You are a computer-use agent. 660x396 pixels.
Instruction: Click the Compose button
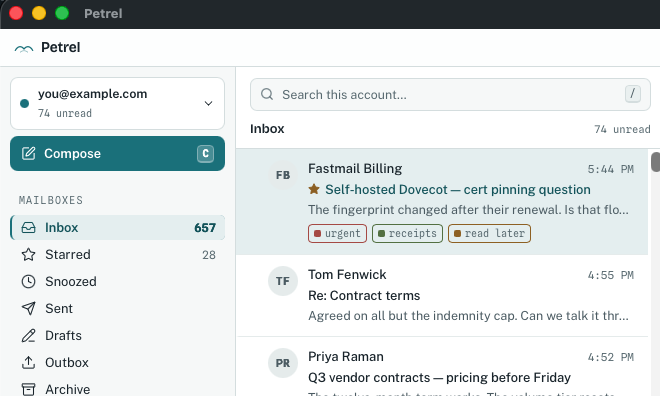point(117,154)
